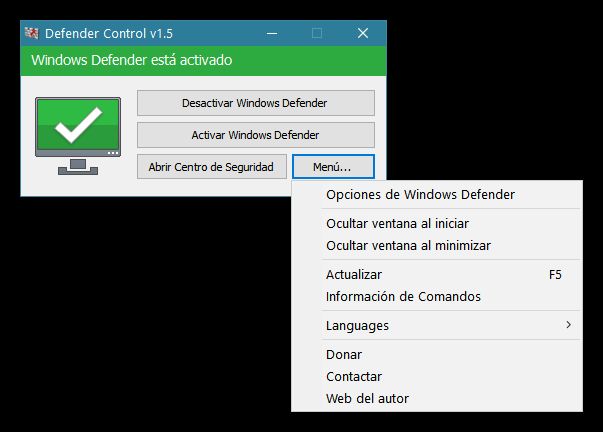
Task: Click Desactivar Windows Defender button
Action: (256, 103)
